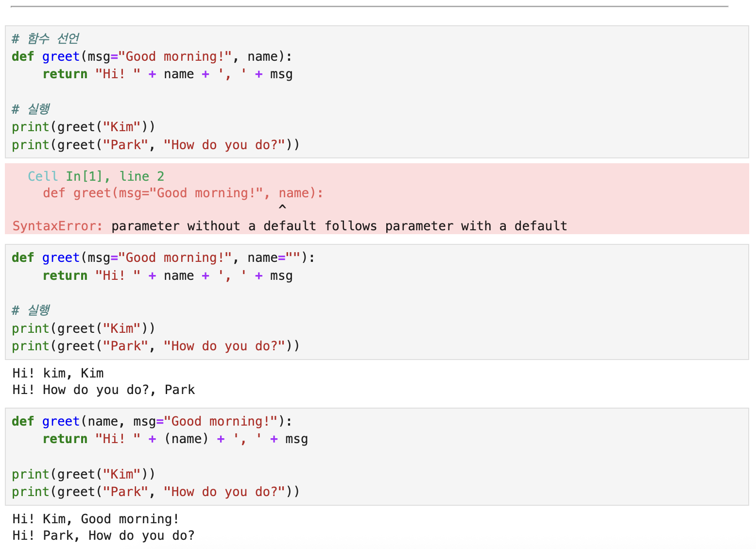
Task: Click the '# 함수 선언' comment in first cell
Action: (45, 38)
